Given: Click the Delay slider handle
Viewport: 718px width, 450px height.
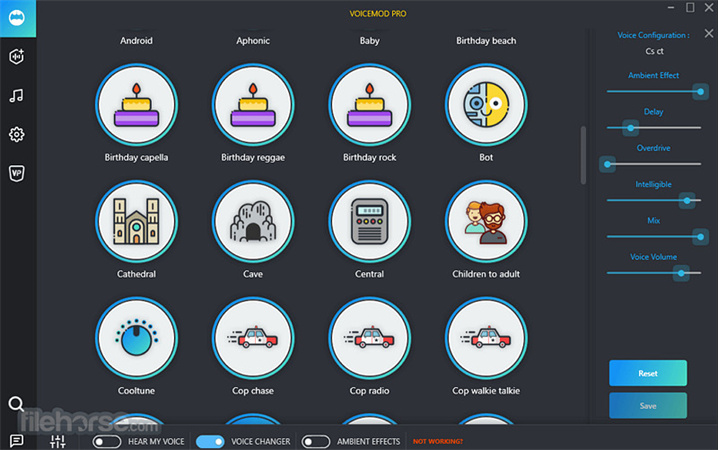Looking at the screenshot, I should [x=631, y=128].
